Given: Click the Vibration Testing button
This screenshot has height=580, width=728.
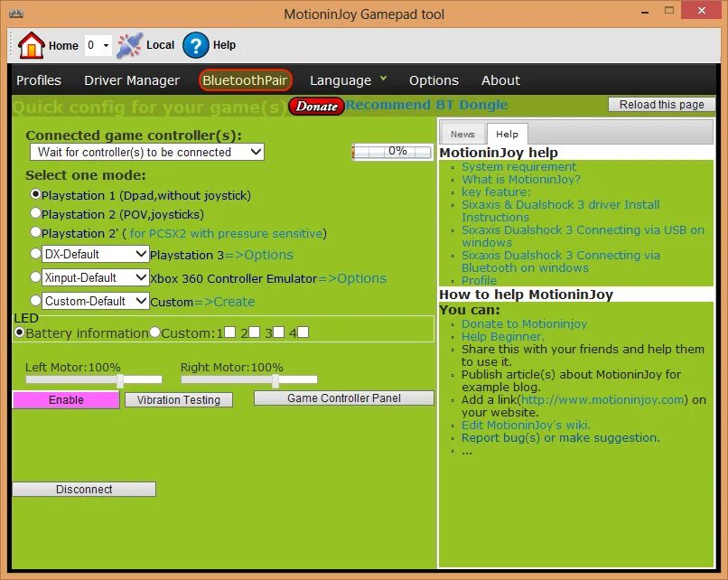Looking at the screenshot, I should [x=179, y=400].
